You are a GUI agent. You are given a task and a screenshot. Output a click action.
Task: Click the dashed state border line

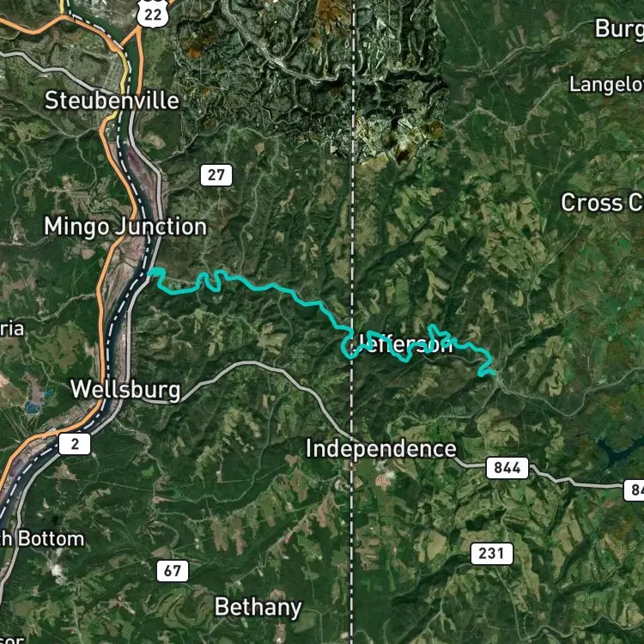352,246
